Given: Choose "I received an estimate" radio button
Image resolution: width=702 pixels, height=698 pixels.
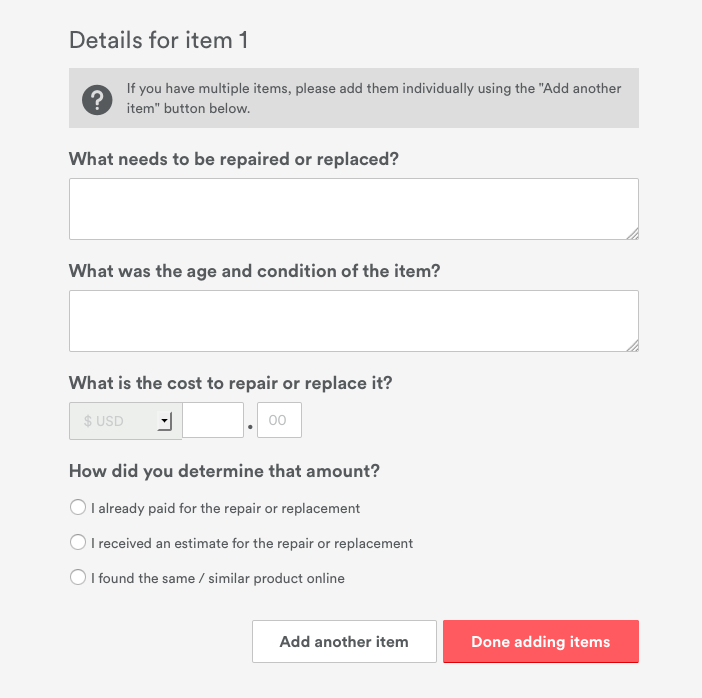Looking at the screenshot, I should 78,543.
